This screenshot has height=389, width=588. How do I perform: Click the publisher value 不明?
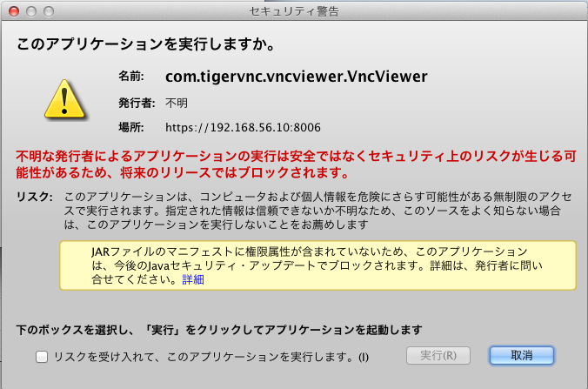point(177,103)
